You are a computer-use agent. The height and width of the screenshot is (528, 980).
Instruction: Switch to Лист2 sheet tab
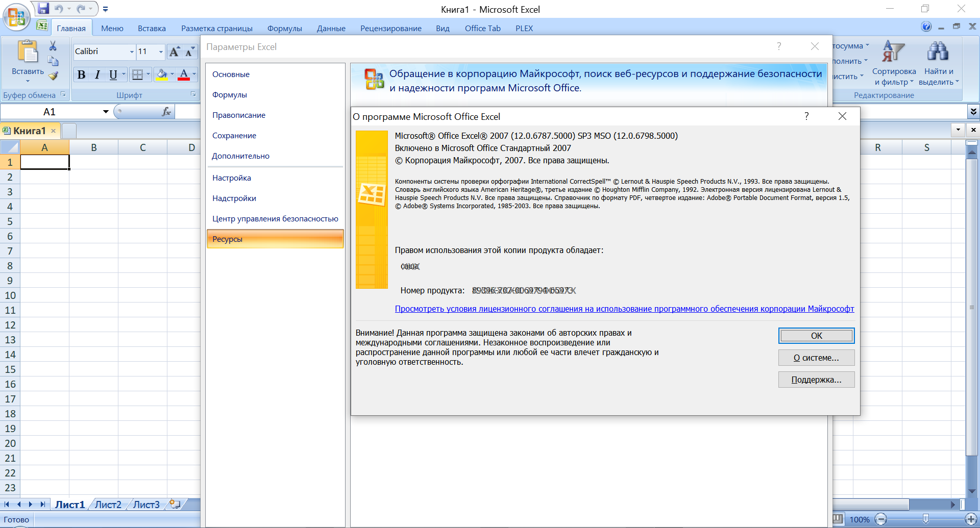108,505
